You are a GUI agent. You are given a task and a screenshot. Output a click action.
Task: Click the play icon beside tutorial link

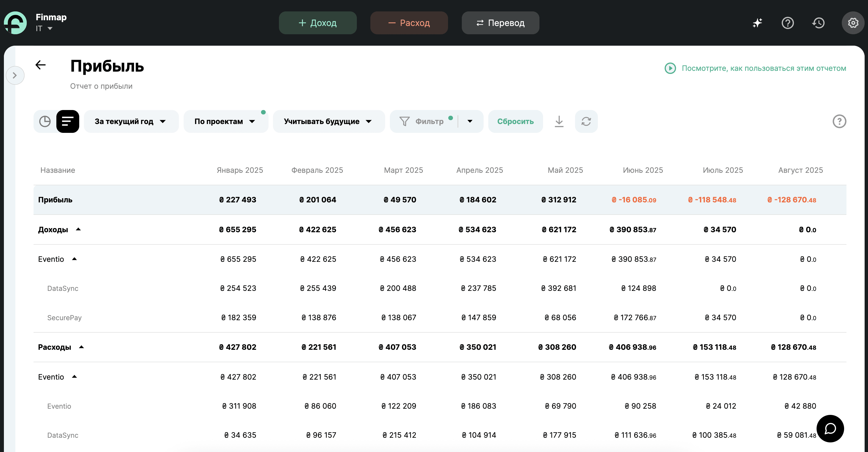pos(670,68)
